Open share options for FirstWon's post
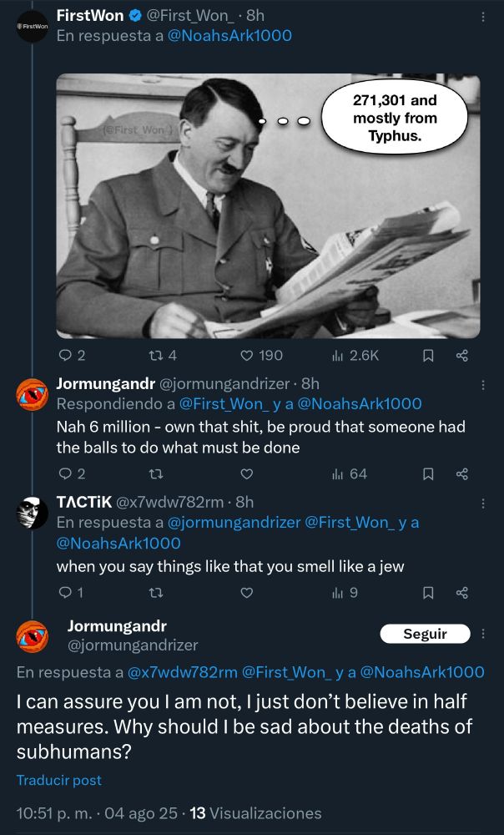Viewport: 504px width, 835px height. pyautogui.click(x=462, y=356)
